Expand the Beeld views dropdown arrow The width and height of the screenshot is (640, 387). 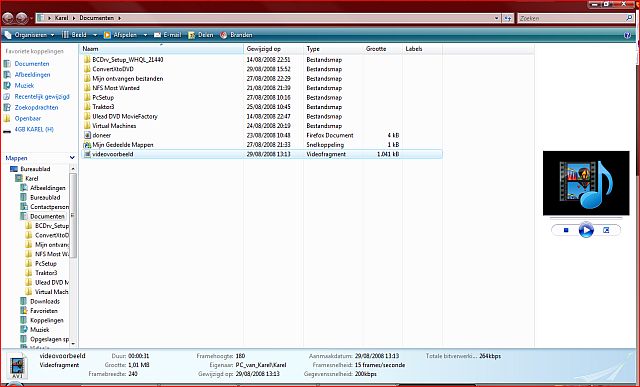95,35
